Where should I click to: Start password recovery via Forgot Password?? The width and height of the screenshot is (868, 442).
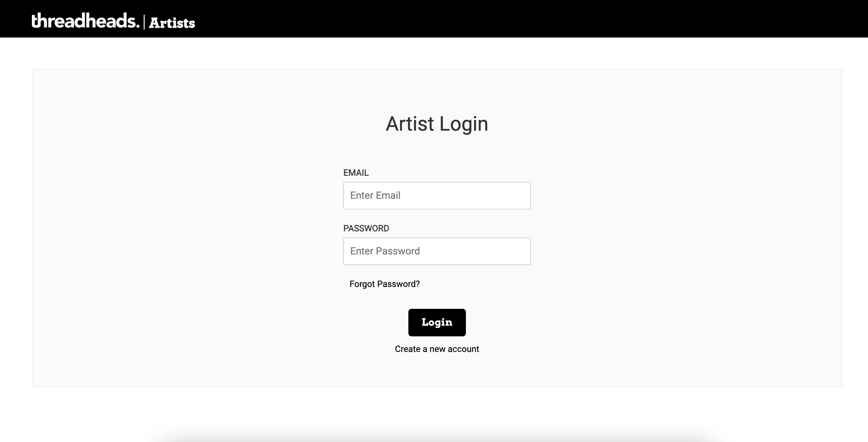coord(385,284)
